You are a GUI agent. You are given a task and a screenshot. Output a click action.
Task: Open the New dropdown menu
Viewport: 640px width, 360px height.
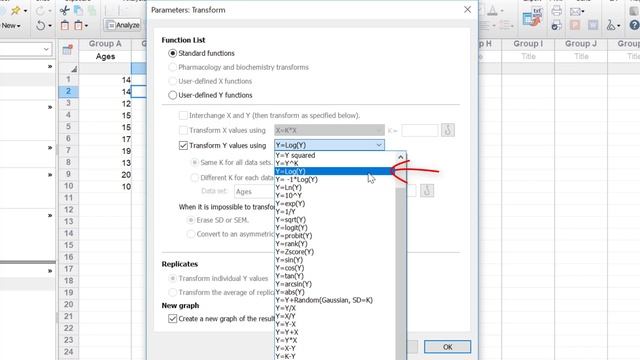click(11, 25)
